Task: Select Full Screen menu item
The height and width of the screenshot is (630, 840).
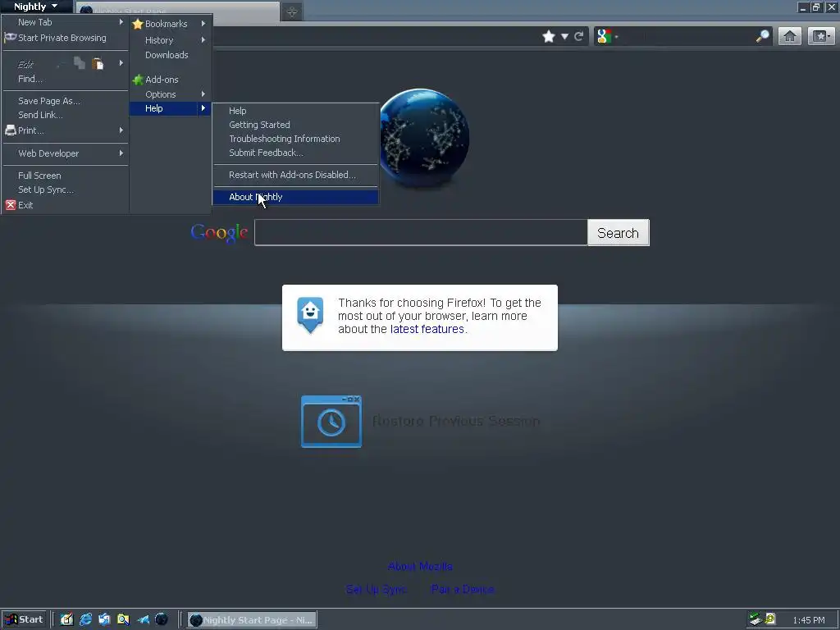Action: click(x=64, y=176)
